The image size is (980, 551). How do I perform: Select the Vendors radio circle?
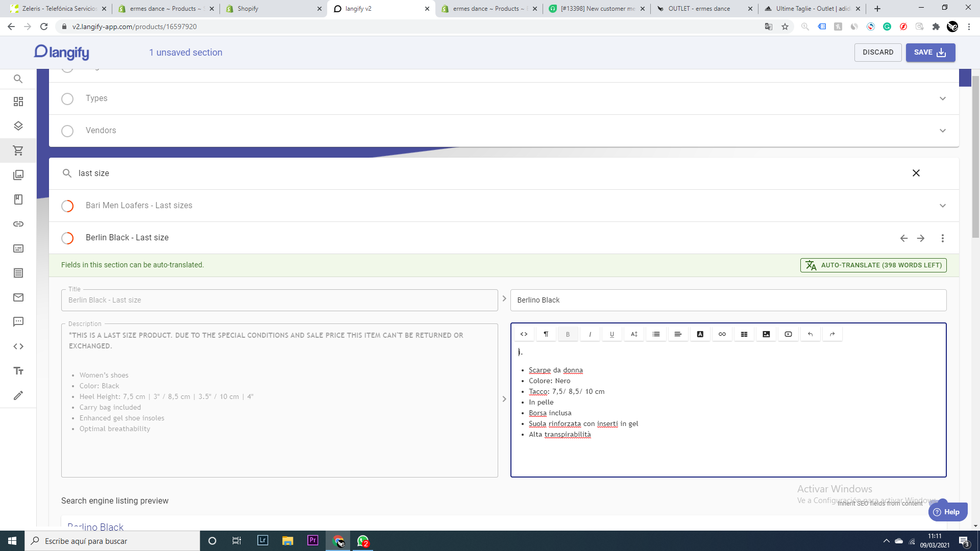click(x=67, y=131)
